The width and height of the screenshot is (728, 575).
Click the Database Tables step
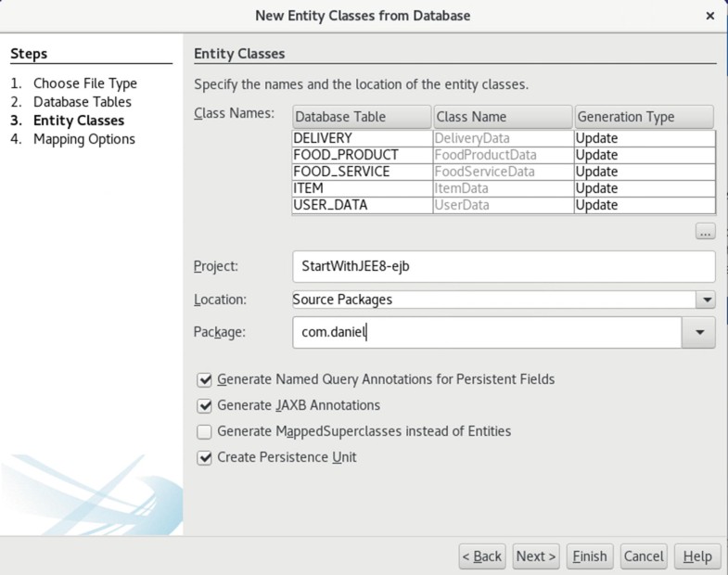(x=83, y=102)
